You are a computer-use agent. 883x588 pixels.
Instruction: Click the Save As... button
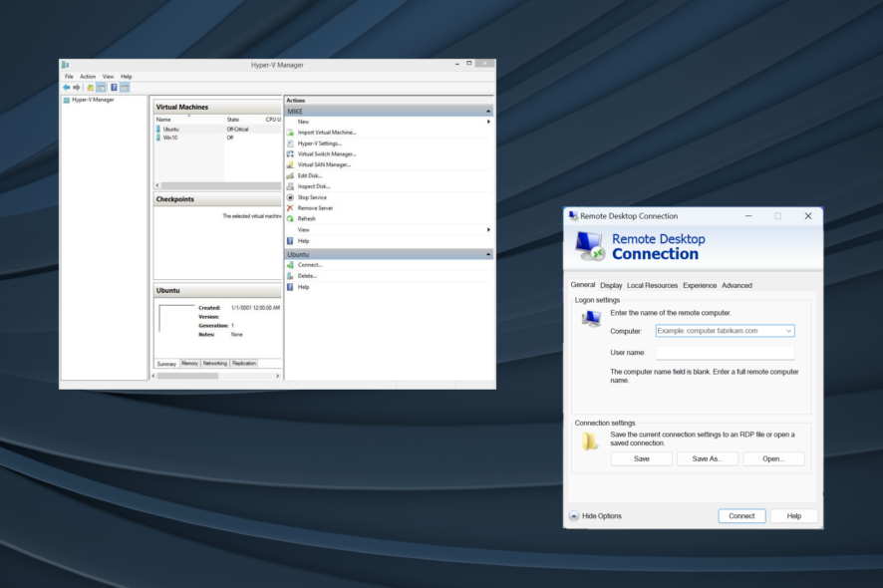(708, 459)
